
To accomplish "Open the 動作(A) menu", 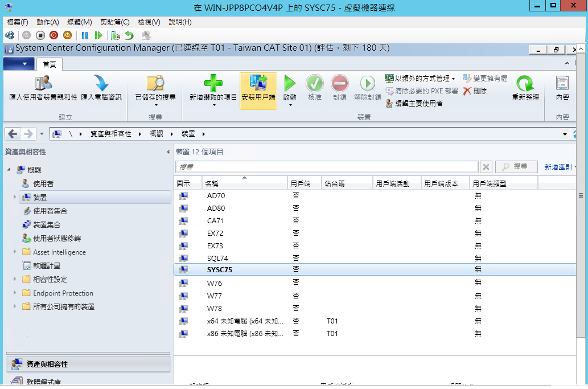I will [48, 22].
